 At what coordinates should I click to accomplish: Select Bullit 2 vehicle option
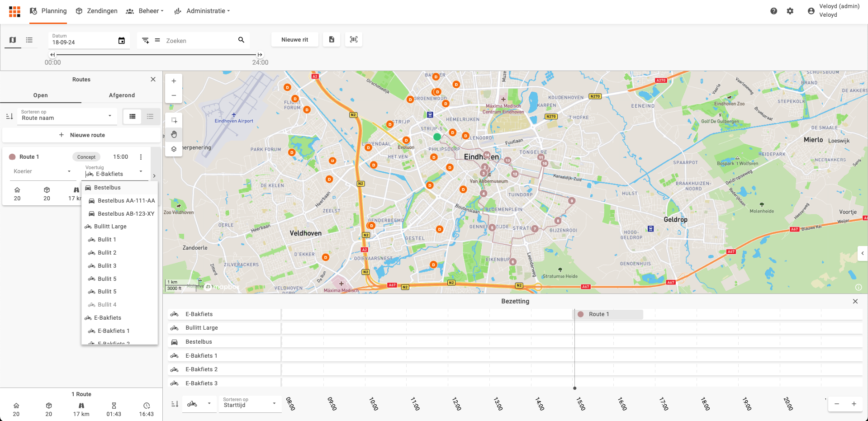[x=119, y=253]
